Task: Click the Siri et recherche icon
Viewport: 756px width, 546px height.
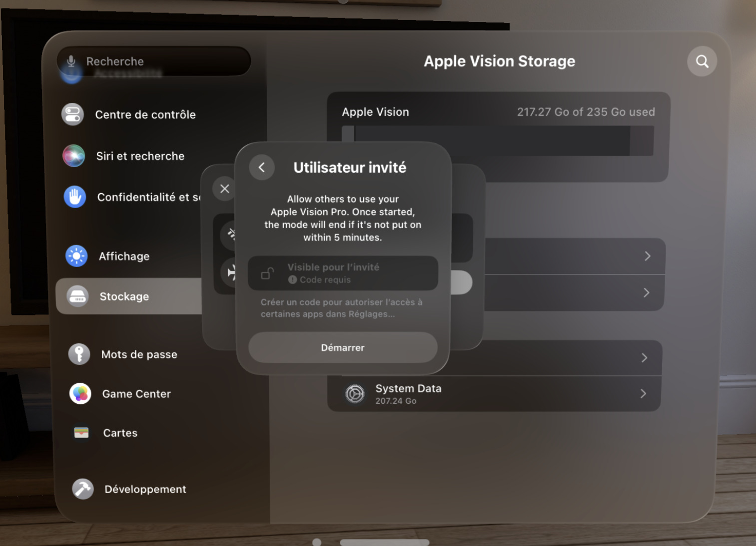Action: pos(74,156)
